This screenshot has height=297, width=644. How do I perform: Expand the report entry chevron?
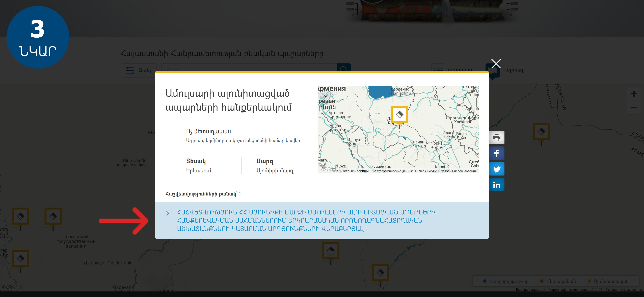click(168, 213)
